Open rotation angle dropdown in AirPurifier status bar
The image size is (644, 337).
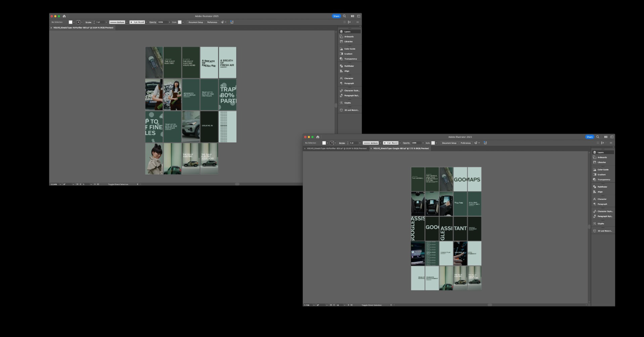click(73, 184)
